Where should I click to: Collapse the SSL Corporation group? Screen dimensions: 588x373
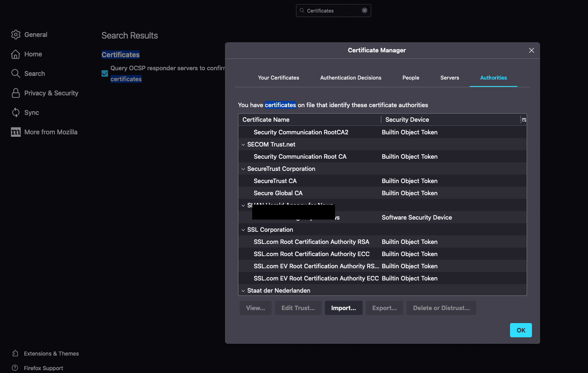[x=243, y=230]
